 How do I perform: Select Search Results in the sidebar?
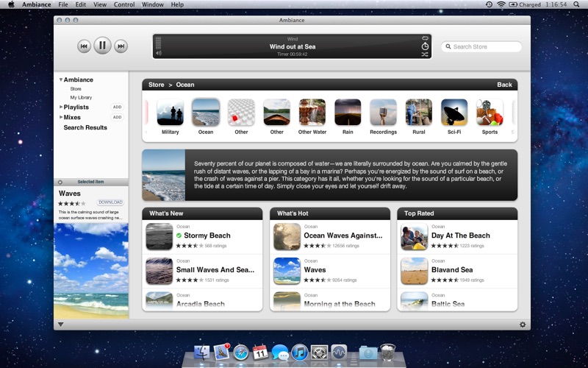(85, 127)
